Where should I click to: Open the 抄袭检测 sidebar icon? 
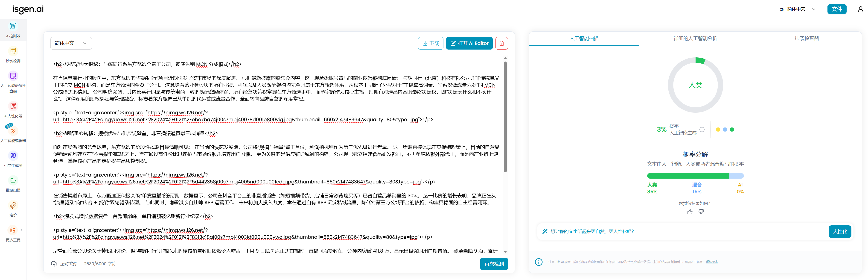click(13, 51)
